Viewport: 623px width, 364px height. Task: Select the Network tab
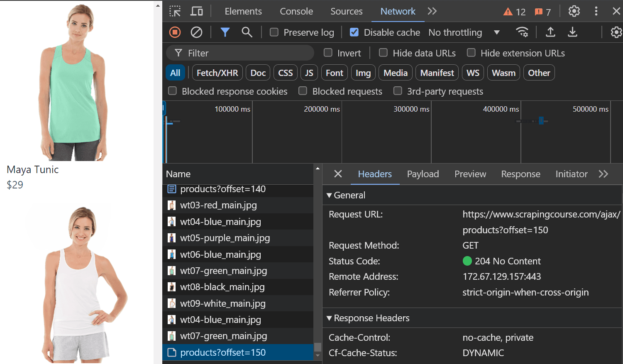pos(398,11)
